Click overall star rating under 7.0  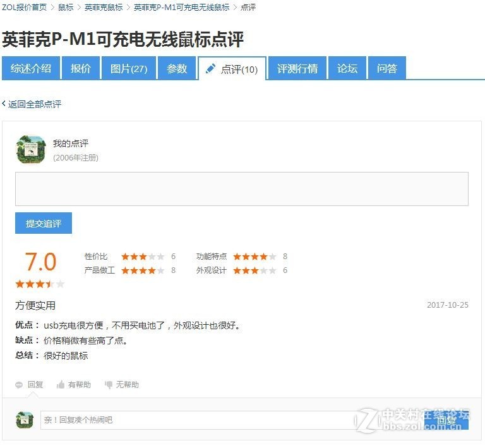(x=40, y=284)
